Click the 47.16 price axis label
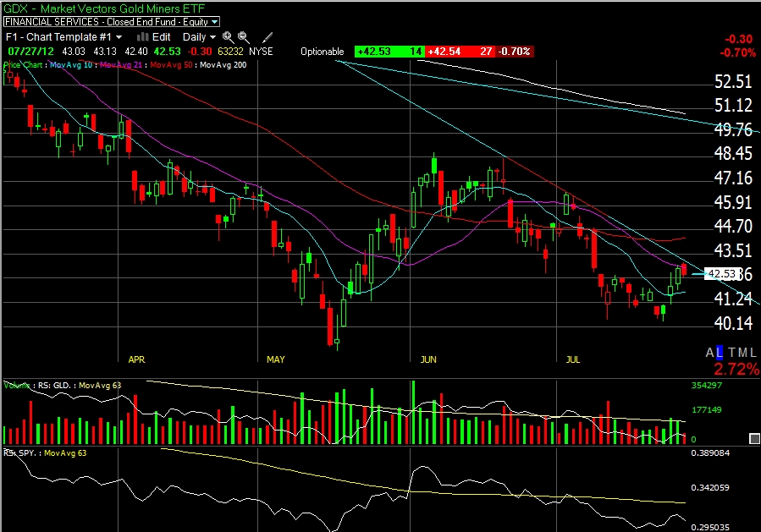Viewport: 761px width, 532px height. [733, 178]
